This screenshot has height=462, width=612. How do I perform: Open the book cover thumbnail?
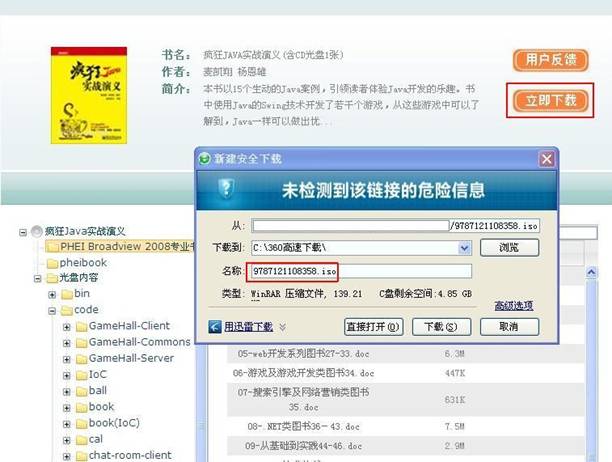pyautogui.click(x=89, y=95)
